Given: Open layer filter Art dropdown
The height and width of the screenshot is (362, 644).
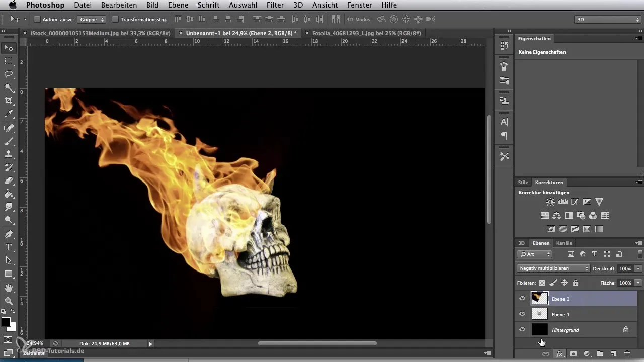Looking at the screenshot, I should (x=535, y=254).
